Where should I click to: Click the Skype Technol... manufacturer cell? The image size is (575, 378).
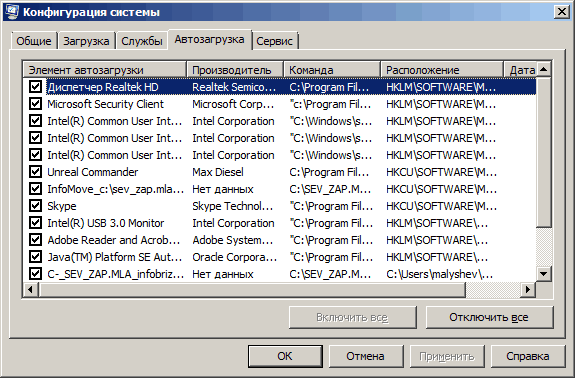(232, 206)
